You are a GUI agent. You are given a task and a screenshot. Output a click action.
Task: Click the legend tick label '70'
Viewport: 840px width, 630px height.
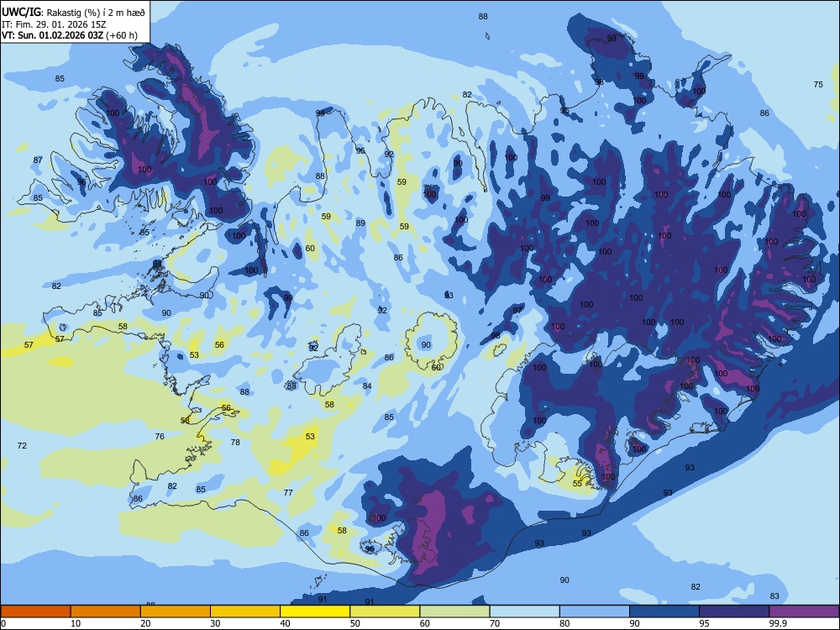[495, 623]
